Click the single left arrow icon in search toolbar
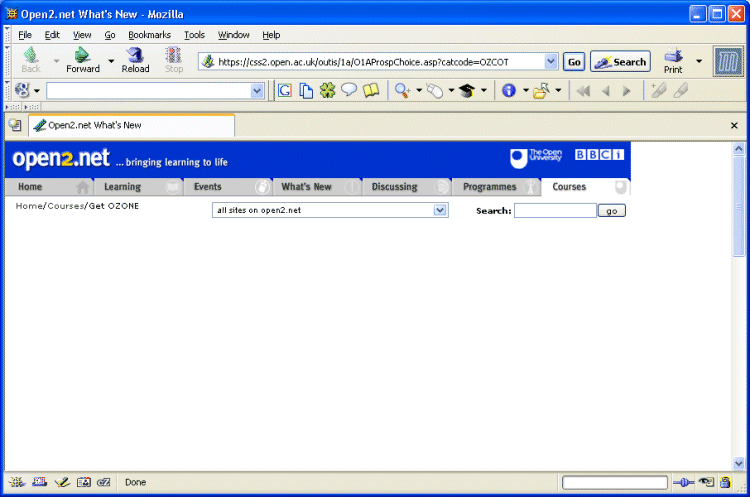Viewport: 750px width, 497px height. (x=606, y=91)
